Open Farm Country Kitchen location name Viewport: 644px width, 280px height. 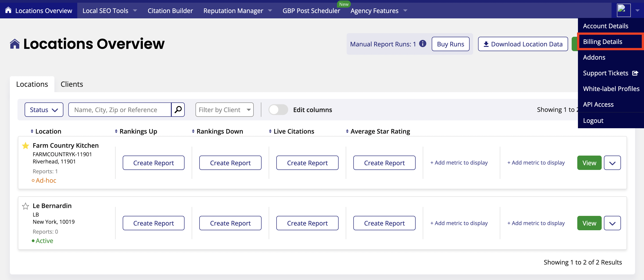coord(66,145)
